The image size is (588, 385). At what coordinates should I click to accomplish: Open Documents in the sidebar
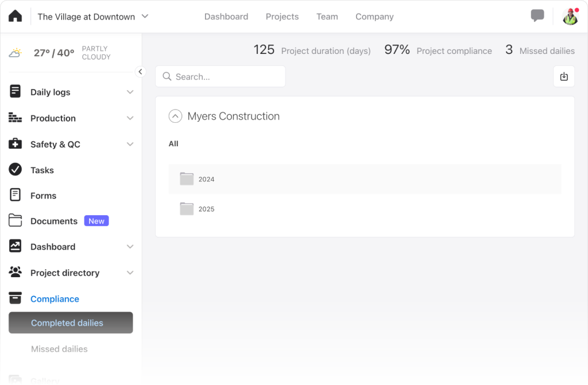pyautogui.click(x=54, y=221)
